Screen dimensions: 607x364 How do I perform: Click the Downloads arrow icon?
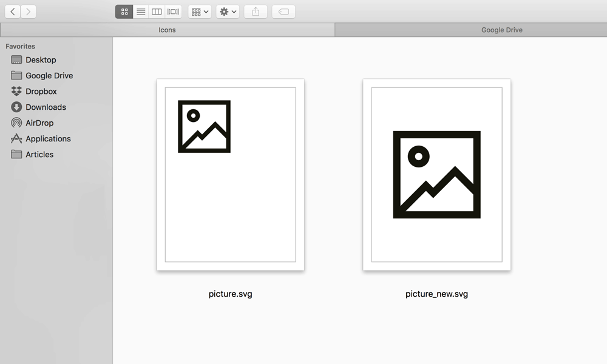point(16,107)
